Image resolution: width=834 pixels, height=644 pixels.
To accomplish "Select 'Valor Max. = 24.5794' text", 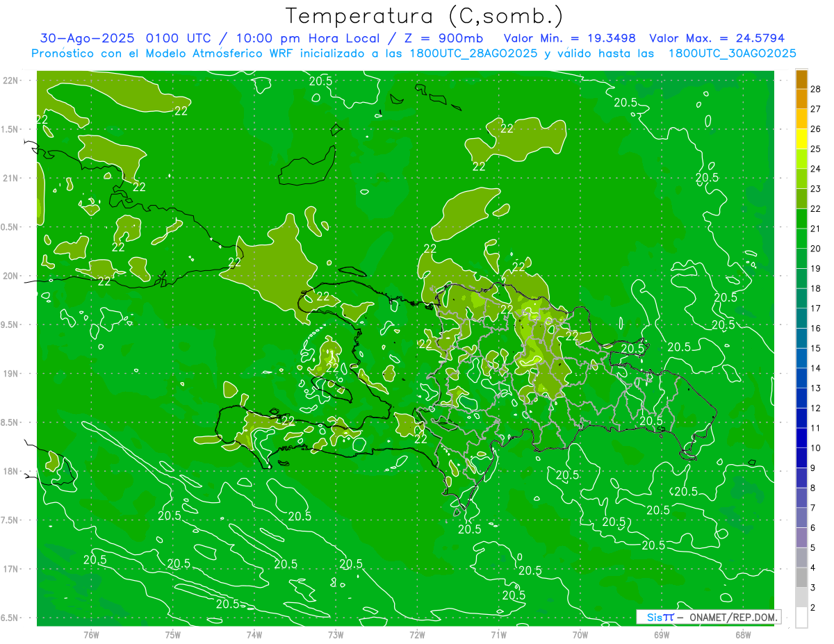I will [x=717, y=38].
